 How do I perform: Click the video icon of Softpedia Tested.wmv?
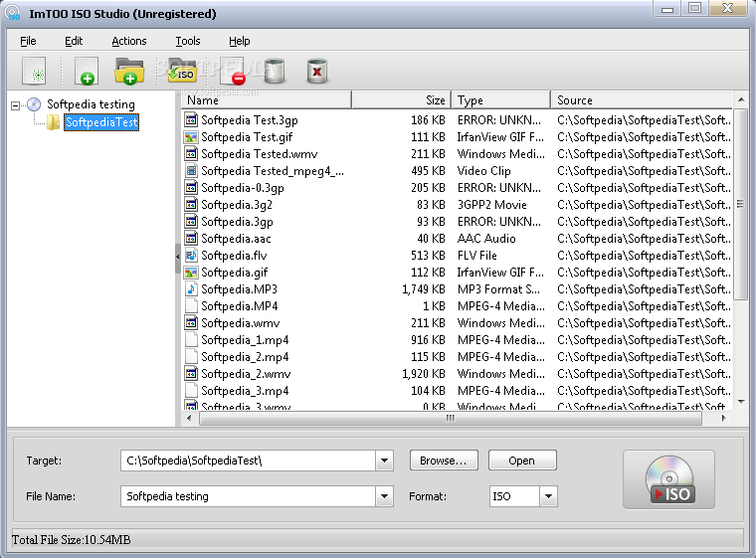tap(191, 154)
